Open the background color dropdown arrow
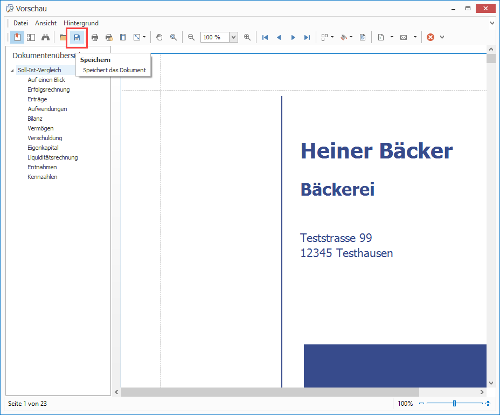500x415 pixels. click(x=351, y=37)
